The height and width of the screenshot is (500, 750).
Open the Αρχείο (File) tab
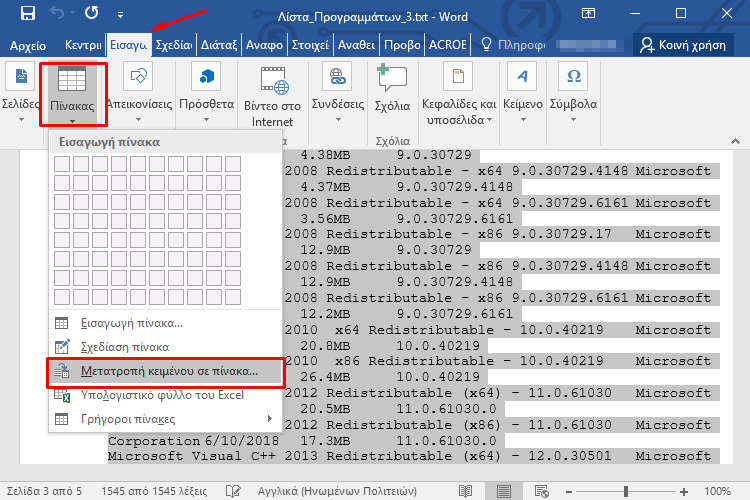click(x=28, y=45)
